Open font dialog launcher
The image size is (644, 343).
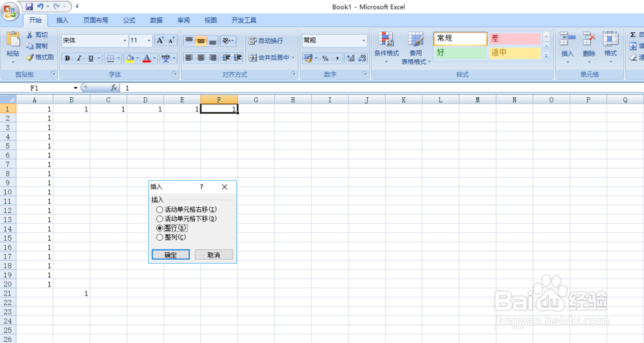[175, 73]
